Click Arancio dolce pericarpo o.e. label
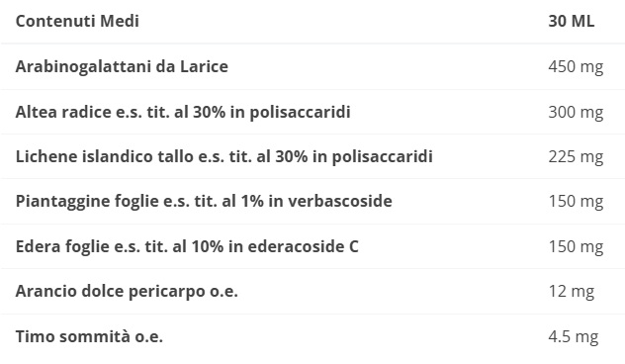 pyautogui.click(x=127, y=292)
